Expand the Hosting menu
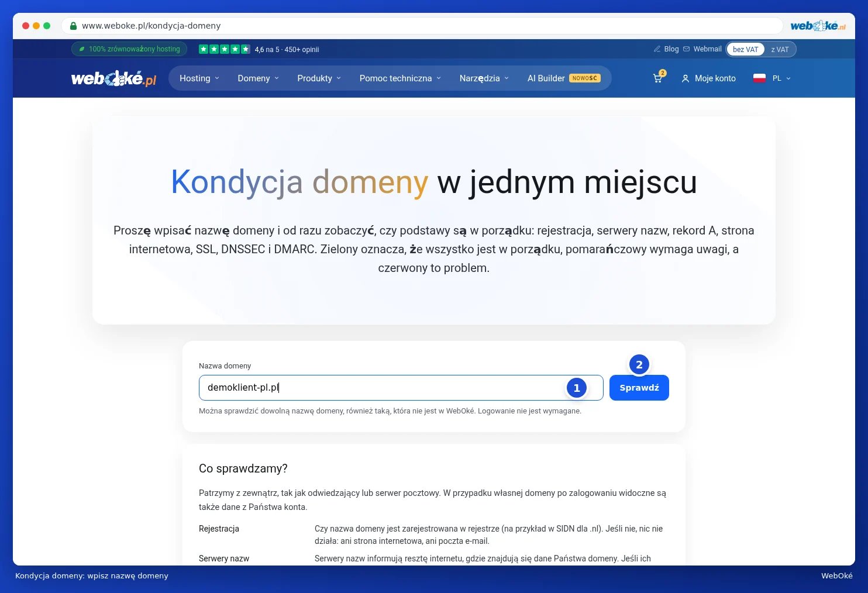The image size is (868, 593). pos(199,78)
